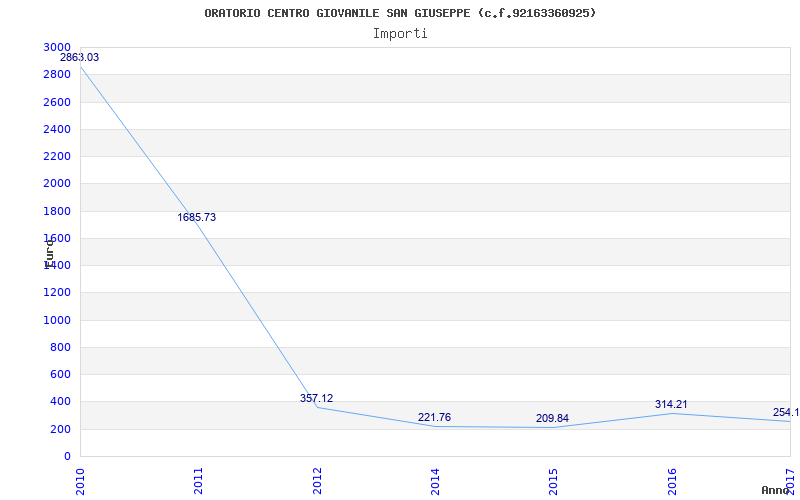The width and height of the screenshot is (800, 500).
Task: Select data label 1685.73
Action: (196, 217)
